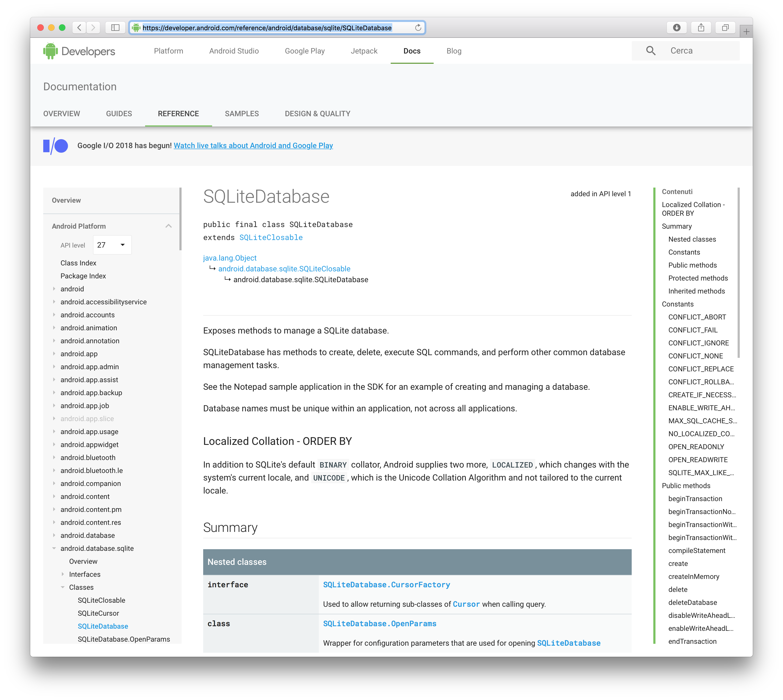This screenshot has width=783, height=700.
Task: Click the search magnifier icon
Action: click(650, 51)
